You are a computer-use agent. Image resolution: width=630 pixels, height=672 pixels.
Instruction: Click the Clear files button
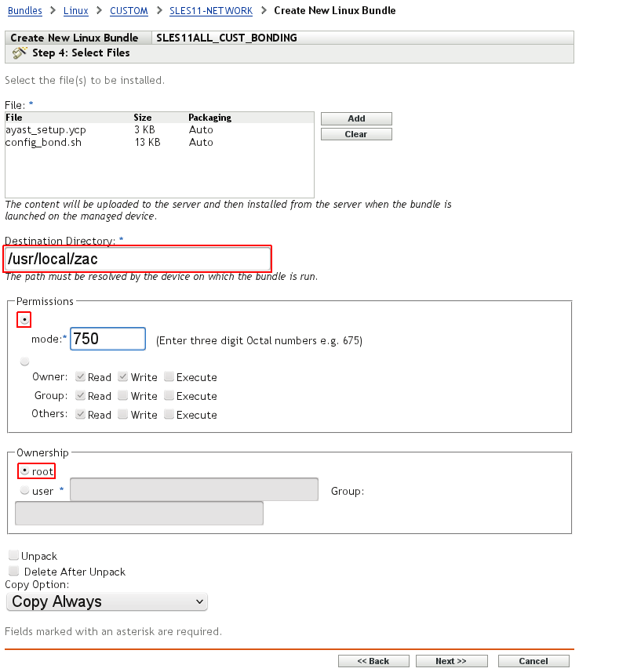356,134
